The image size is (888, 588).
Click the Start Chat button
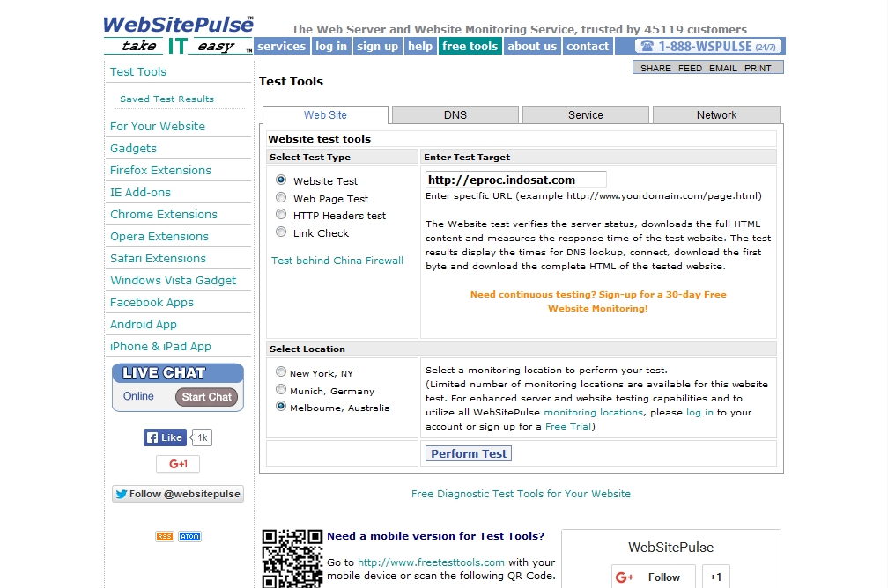206,397
